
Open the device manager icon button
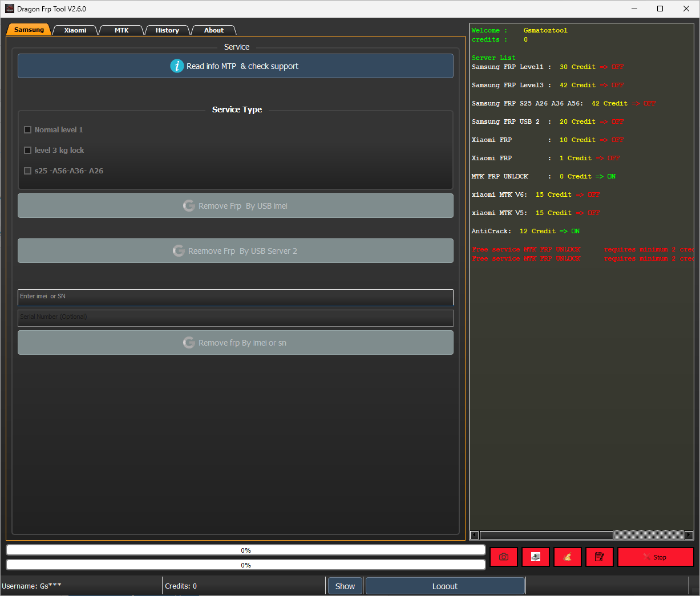click(x=536, y=557)
